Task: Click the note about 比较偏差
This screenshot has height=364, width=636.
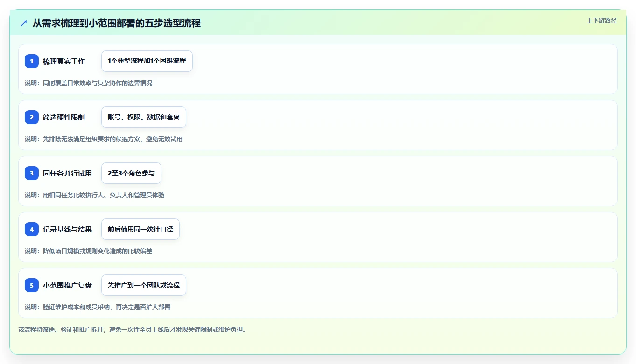Action: [x=88, y=251]
